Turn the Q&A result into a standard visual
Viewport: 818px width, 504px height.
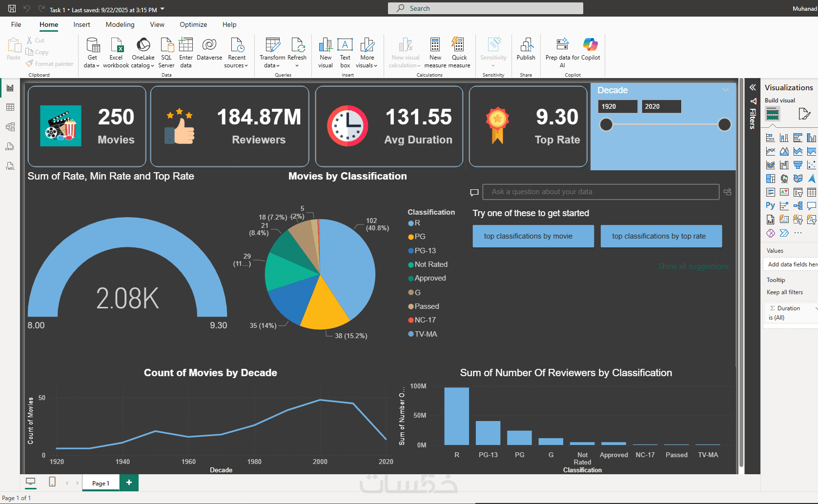point(727,192)
